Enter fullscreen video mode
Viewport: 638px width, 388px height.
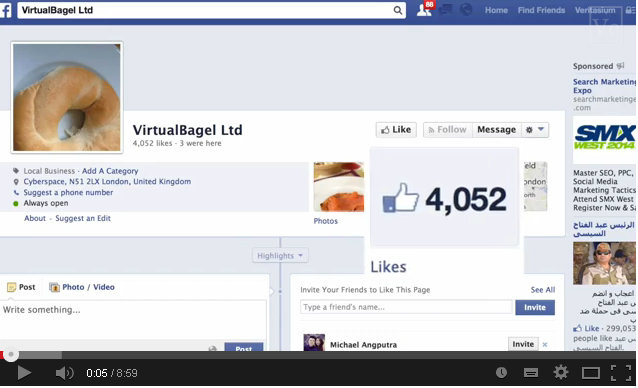(x=621, y=373)
